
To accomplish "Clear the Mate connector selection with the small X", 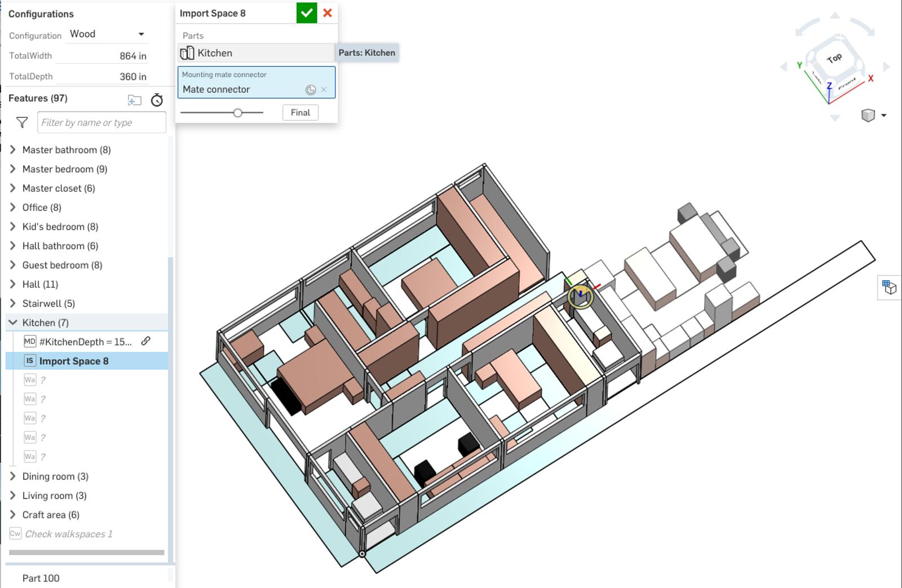I will coord(324,89).
